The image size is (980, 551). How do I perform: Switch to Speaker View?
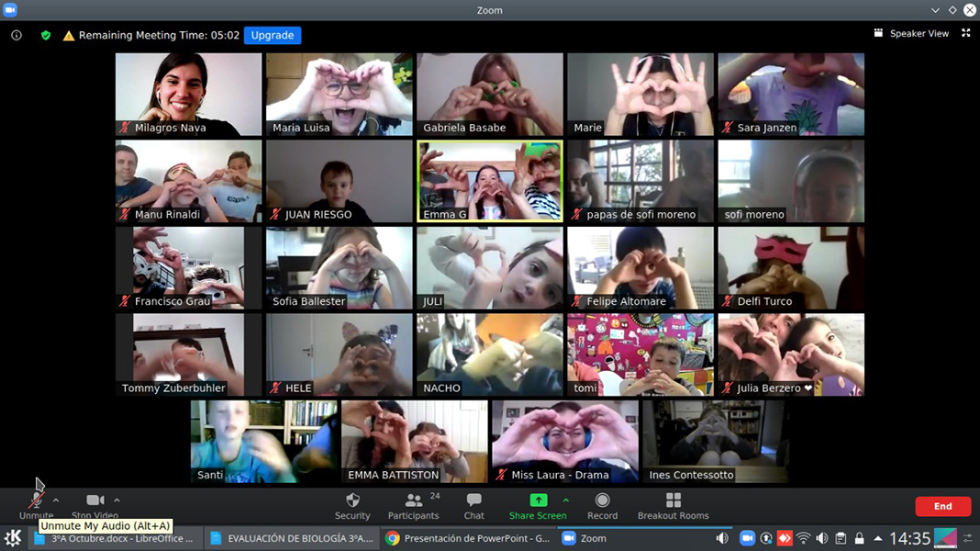(x=911, y=33)
